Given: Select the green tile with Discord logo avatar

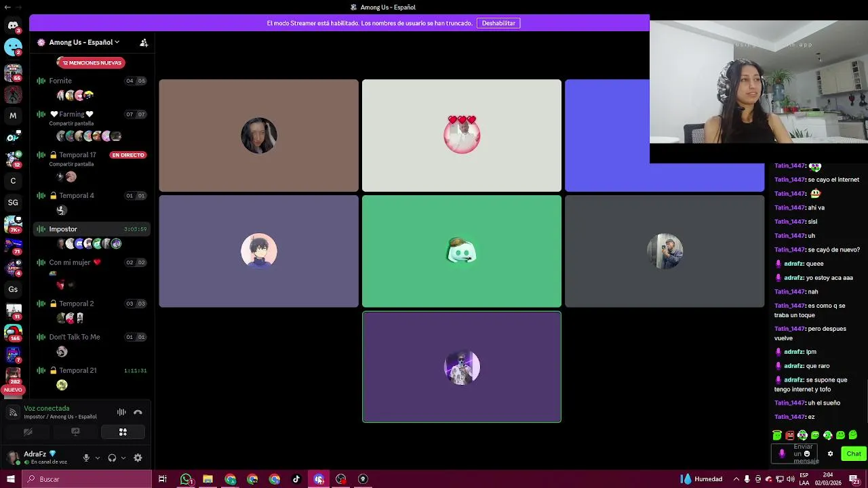Looking at the screenshot, I should click(462, 251).
